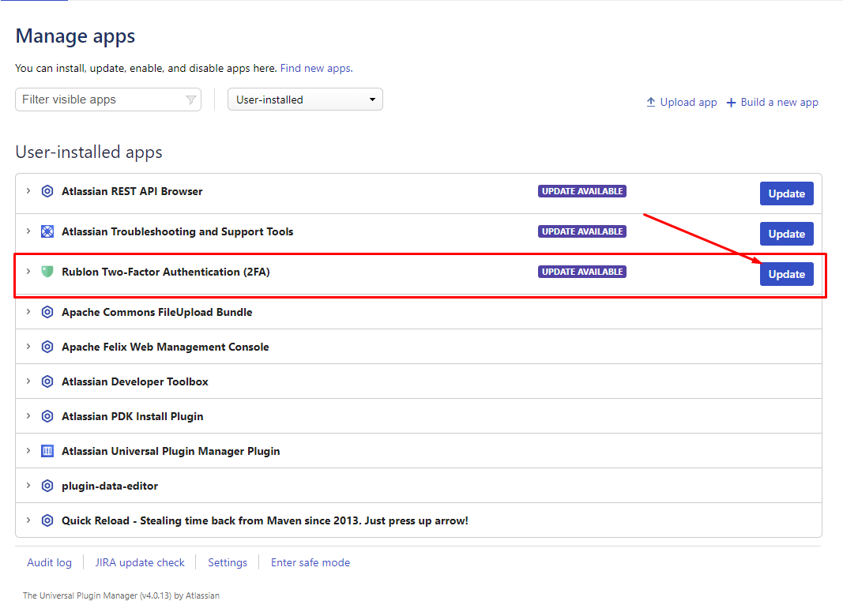Screen dimensions: 843x616
Task: Expand the Apache Felix Web Management Console row
Action: [x=28, y=347]
